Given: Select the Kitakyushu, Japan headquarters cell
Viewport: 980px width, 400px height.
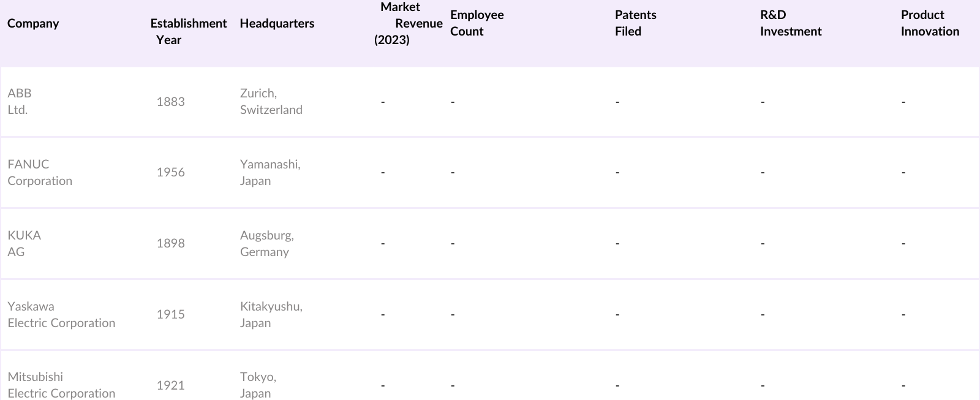Looking at the screenshot, I should (271, 315).
